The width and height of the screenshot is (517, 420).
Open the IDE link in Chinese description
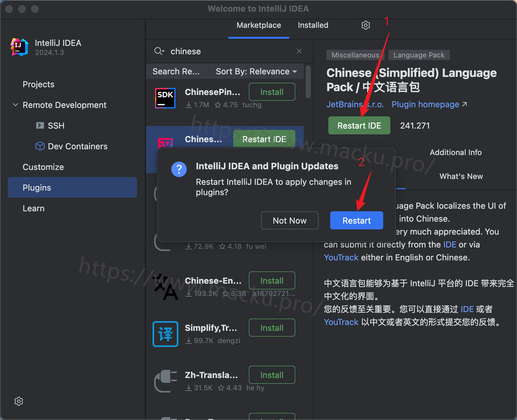(467, 309)
